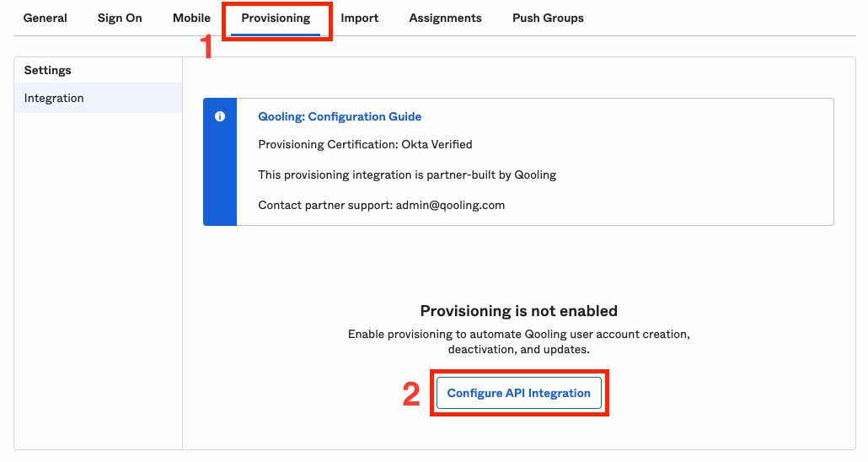Click 'partner-built by Qooling' line

click(x=407, y=175)
